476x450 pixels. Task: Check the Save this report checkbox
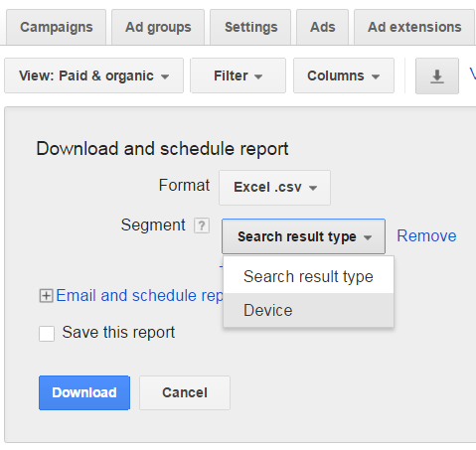pyautogui.click(x=47, y=333)
